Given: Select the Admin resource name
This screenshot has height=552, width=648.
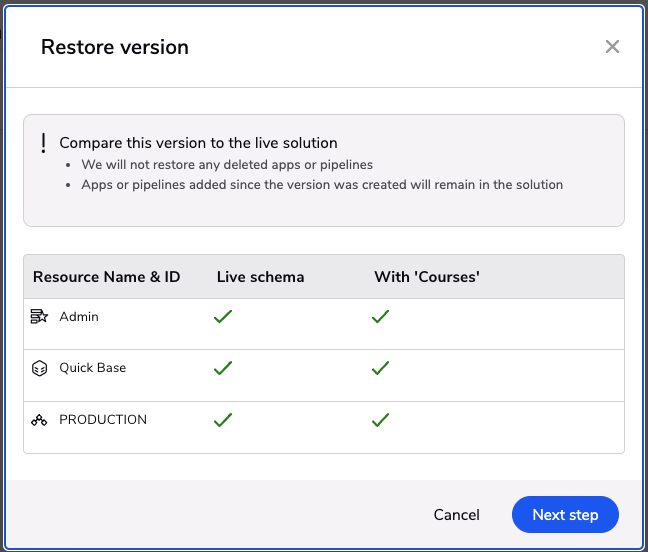Looking at the screenshot, I should pos(79,317).
